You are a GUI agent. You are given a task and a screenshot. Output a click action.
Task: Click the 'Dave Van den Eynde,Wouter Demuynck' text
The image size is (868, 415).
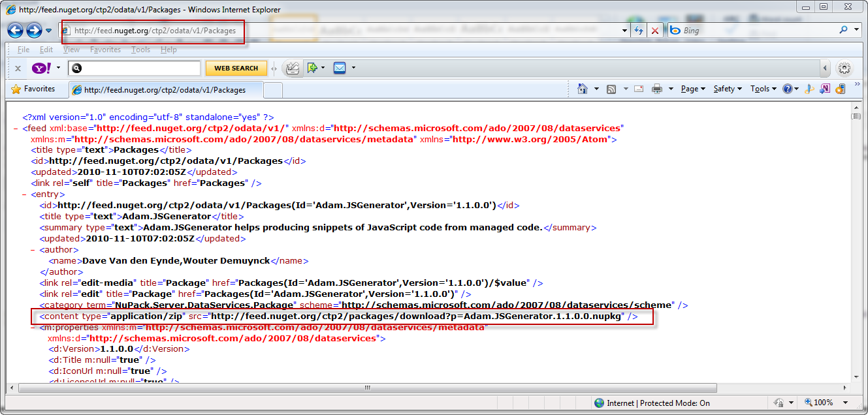(x=176, y=260)
